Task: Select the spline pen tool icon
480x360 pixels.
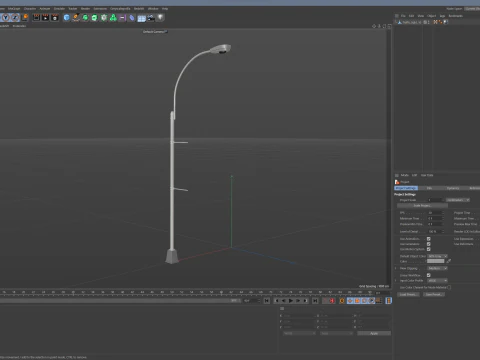Action: point(76,17)
